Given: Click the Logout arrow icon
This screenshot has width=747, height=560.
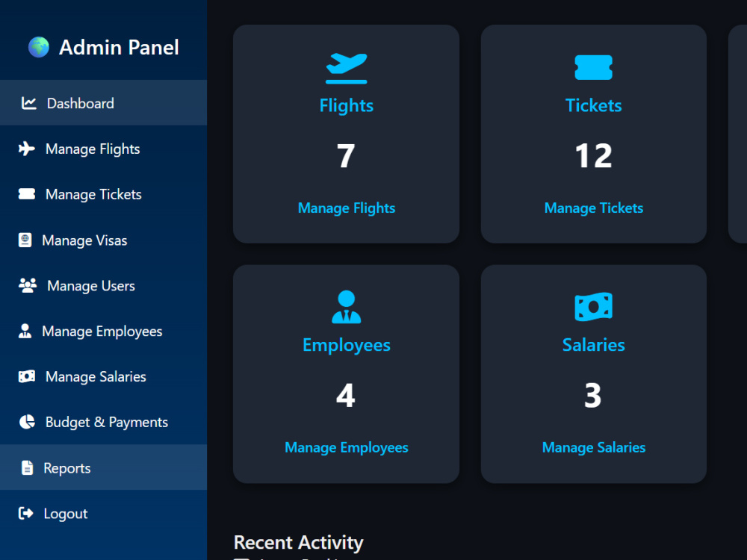Looking at the screenshot, I should [x=25, y=513].
